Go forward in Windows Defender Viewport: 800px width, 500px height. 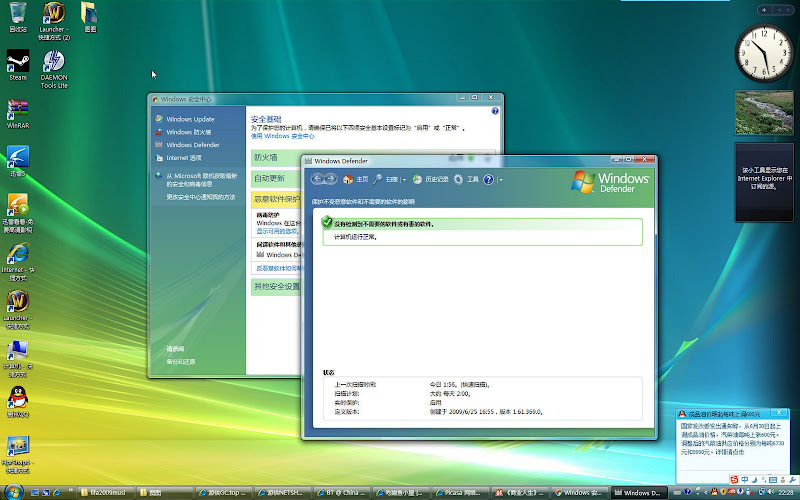[x=331, y=179]
